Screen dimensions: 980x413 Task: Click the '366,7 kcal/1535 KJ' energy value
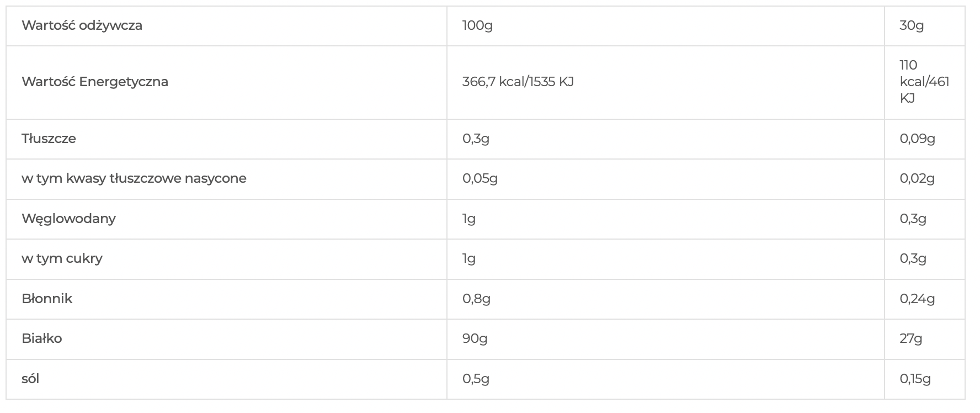click(518, 82)
